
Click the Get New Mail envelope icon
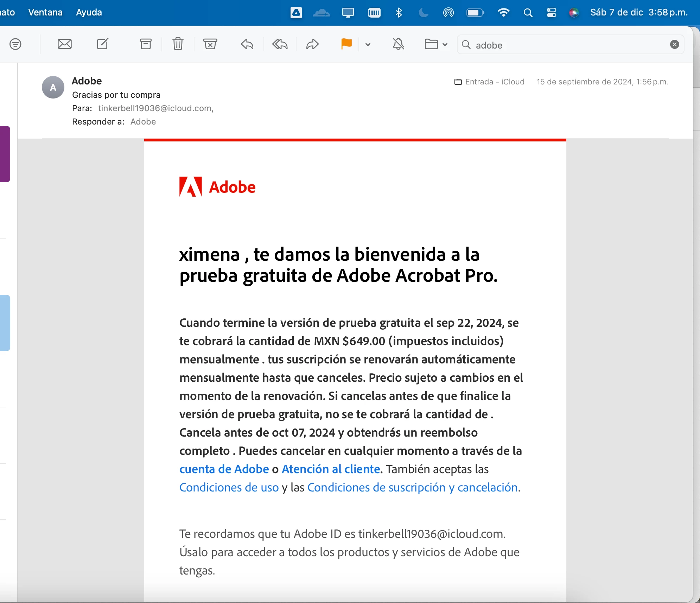coord(65,44)
